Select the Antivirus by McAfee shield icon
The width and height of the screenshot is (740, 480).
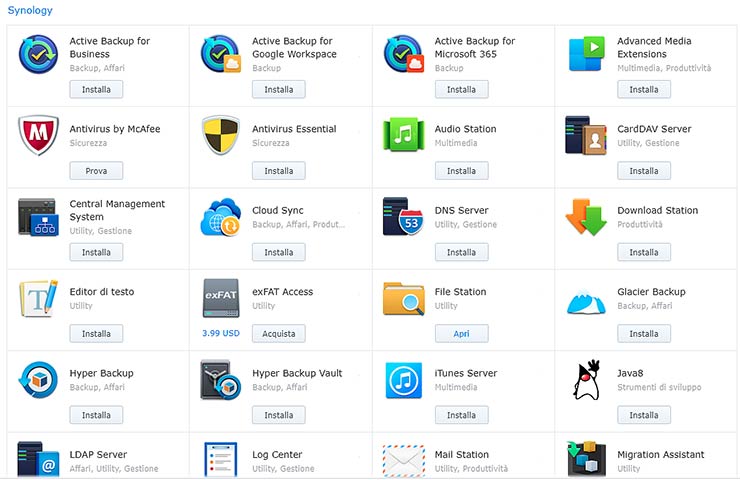[x=38, y=135]
